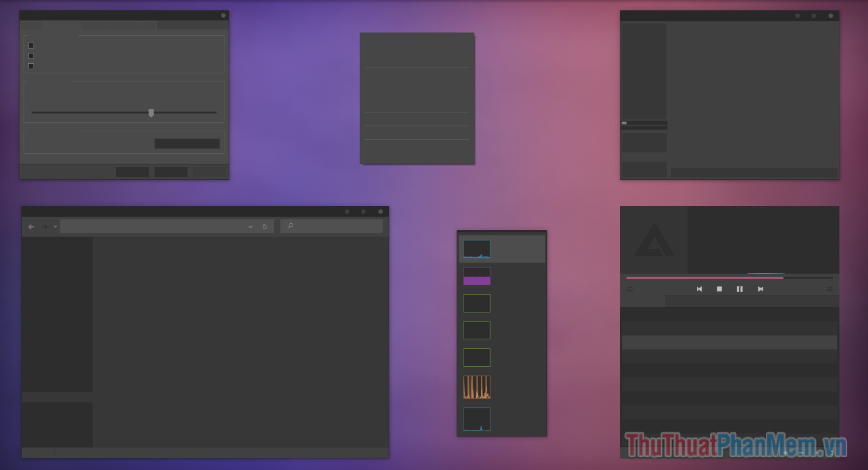Select the first green-bordered performance graph
The height and width of the screenshot is (470, 868).
click(x=477, y=303)
